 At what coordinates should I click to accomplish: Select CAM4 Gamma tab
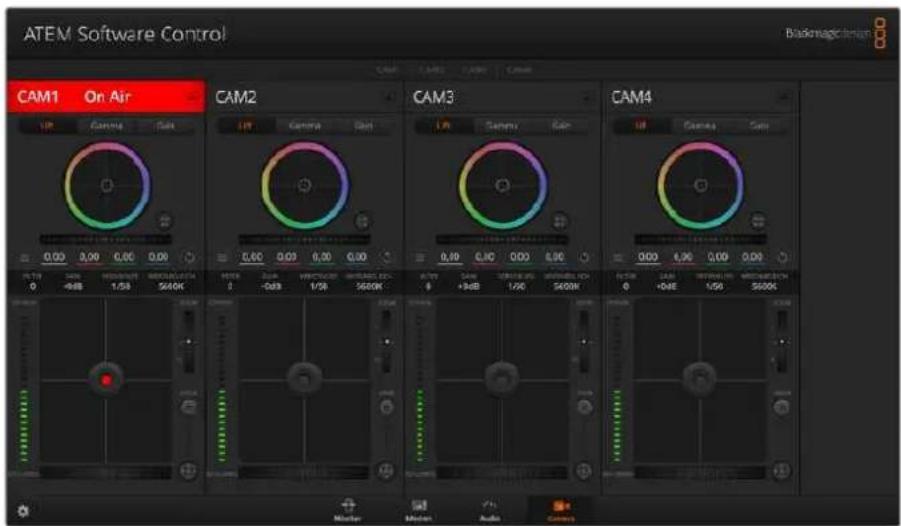click(x=700, y=125)
